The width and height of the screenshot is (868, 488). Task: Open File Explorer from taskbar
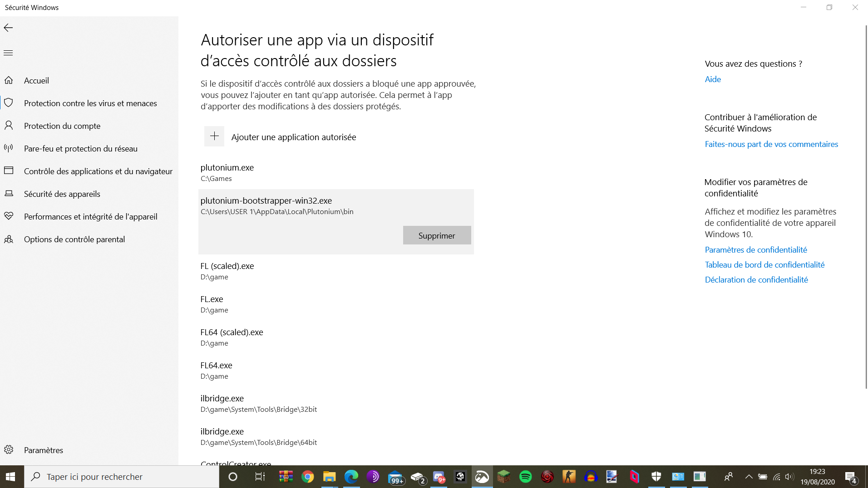point(329,477)
